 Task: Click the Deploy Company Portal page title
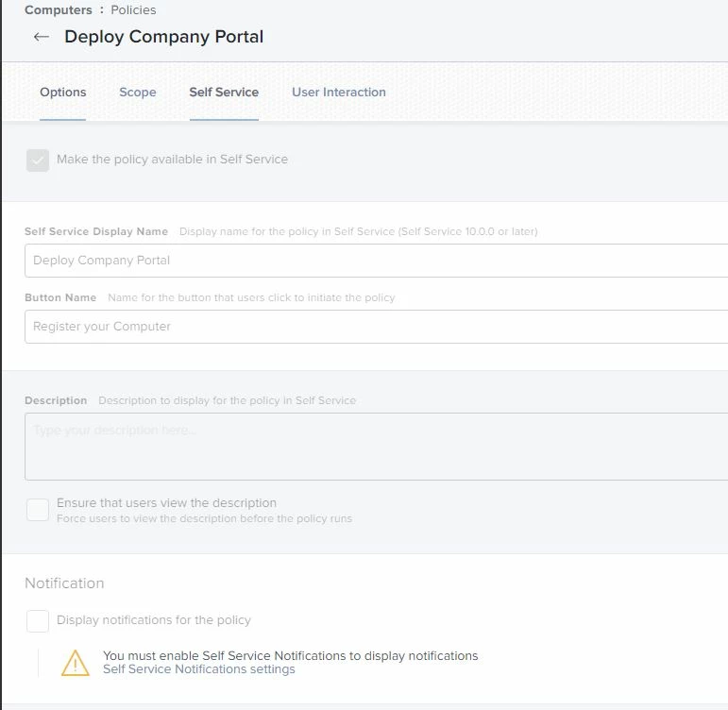(164, 37)
